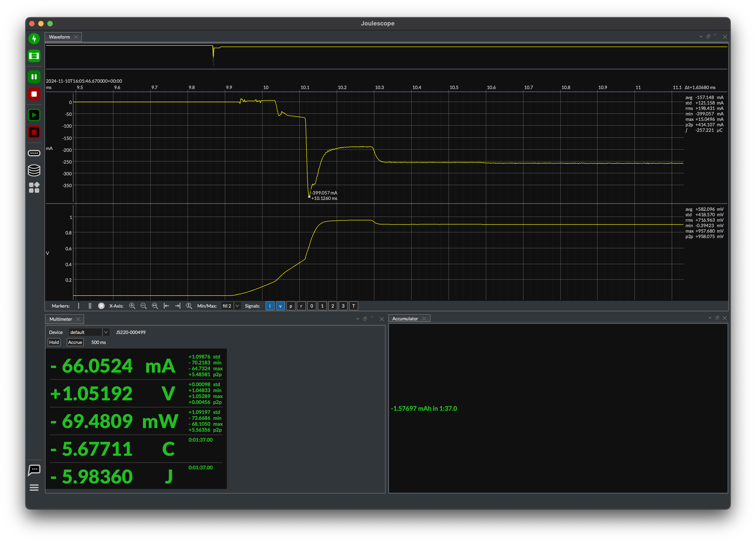
Task: Click the Y-axis zoom fit icon
Action: point(189,306)
